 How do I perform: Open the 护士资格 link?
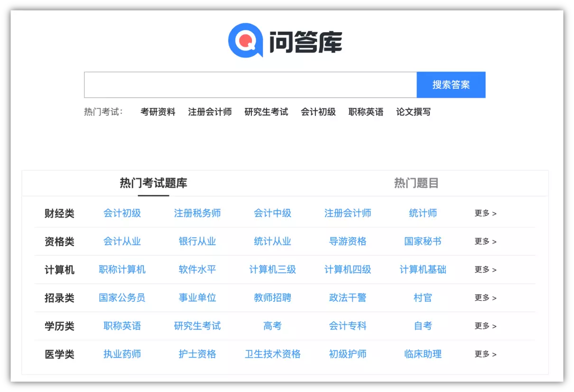point(197,354)
